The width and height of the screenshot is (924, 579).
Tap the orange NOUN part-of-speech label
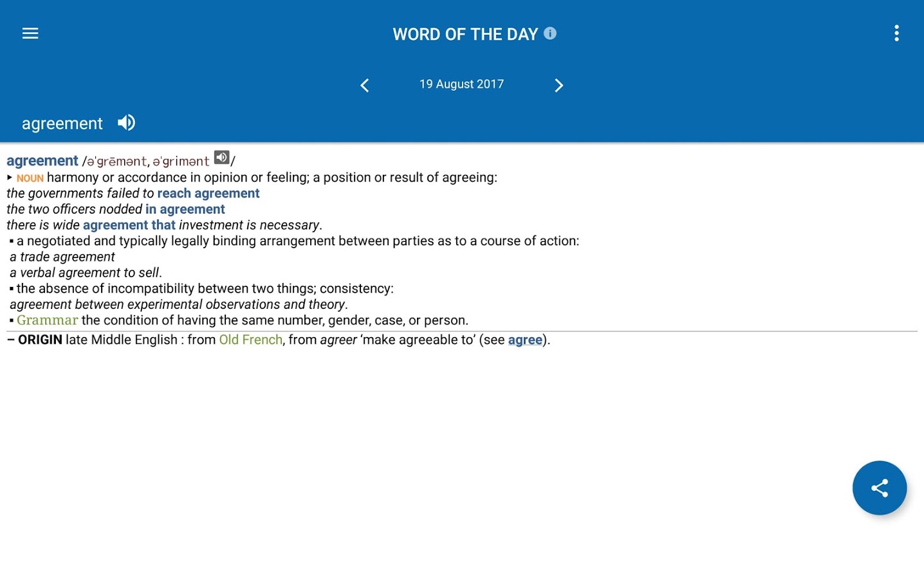coord(30,178)
